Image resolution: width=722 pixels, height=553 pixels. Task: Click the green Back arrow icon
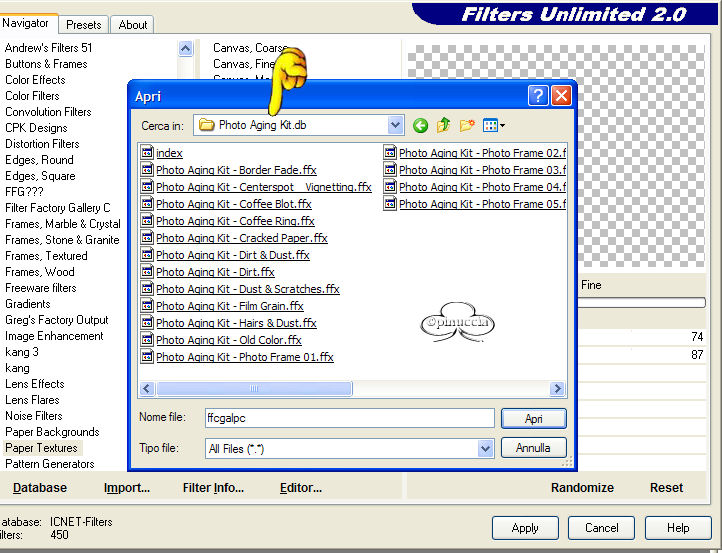pyautogui.click(x=420, y=125)
